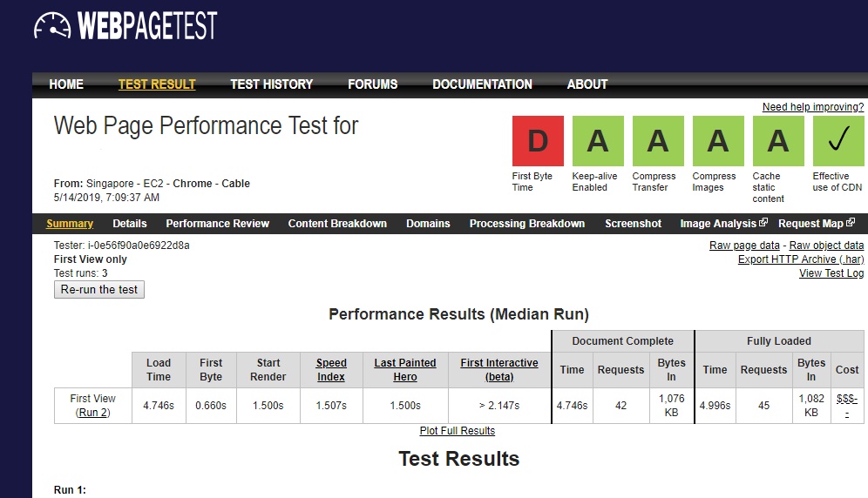Click the First View only text
The height and width of the screenshot is (498, 868).
click(x=91, y=259)
